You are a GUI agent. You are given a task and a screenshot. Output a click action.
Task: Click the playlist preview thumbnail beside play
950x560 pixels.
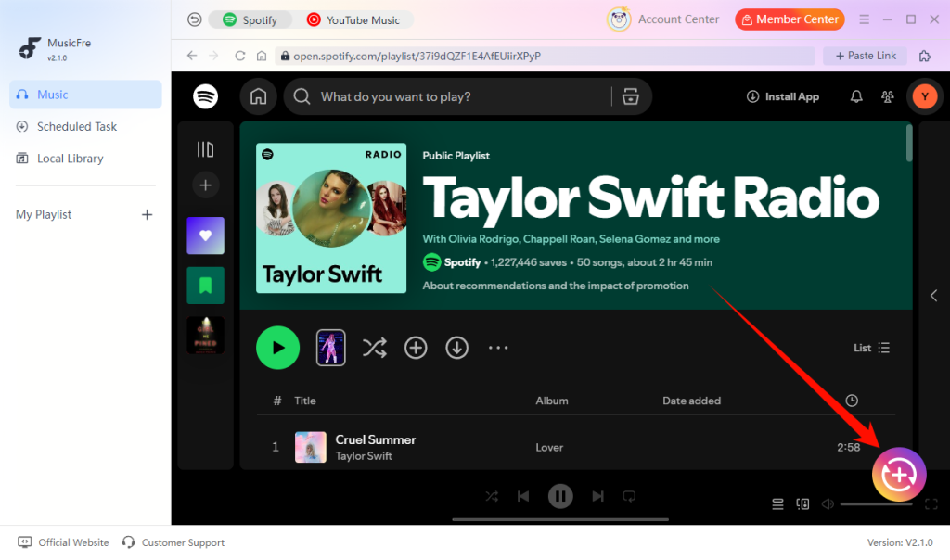tap(331, 348)
